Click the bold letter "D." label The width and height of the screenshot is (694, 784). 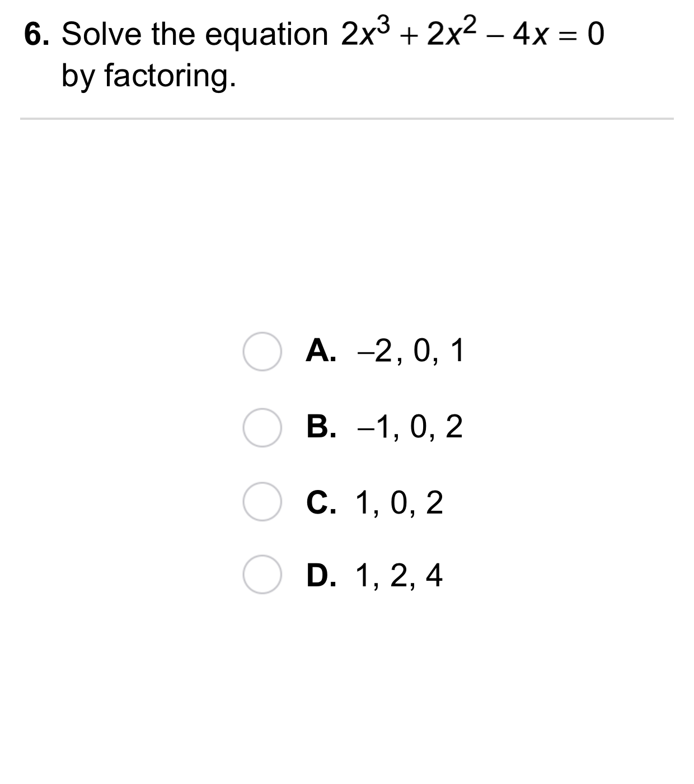(x=321, y=575)
